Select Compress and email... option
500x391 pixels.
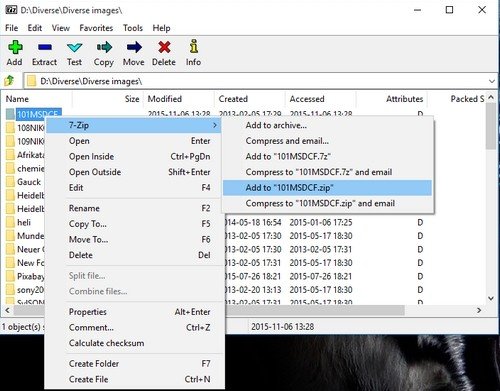point(327,141)
